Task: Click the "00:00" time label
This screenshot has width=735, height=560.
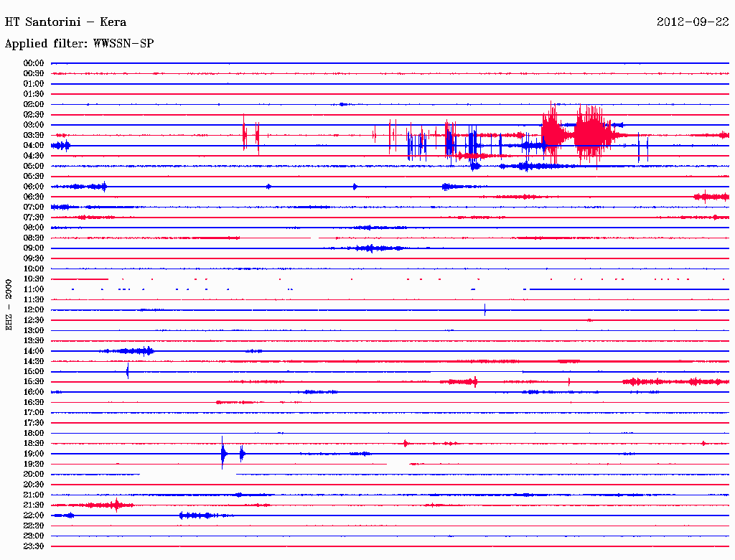Action: coord(34,63)
